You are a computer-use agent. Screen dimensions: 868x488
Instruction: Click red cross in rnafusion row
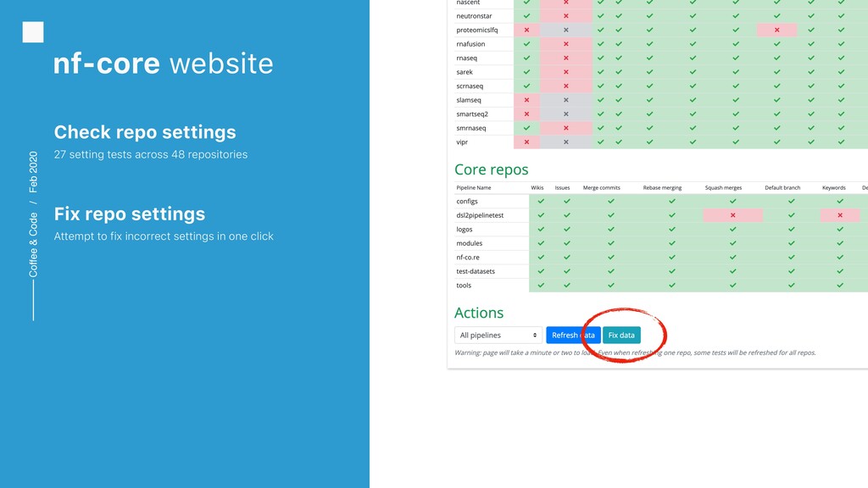(565, 44)
